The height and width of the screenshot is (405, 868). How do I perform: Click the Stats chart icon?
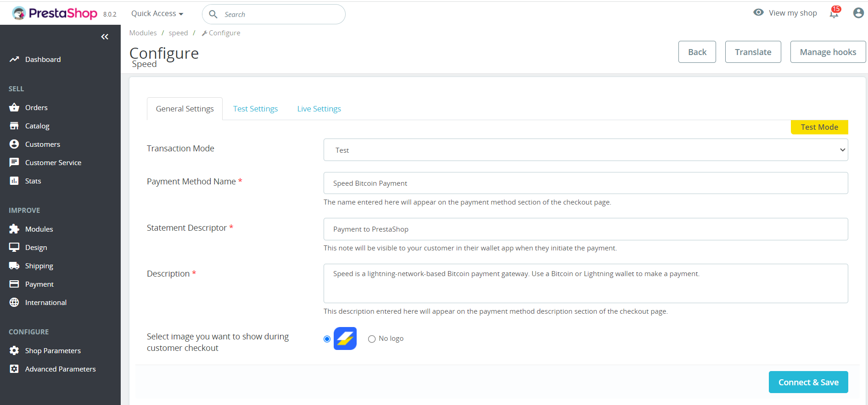[14, 181]
